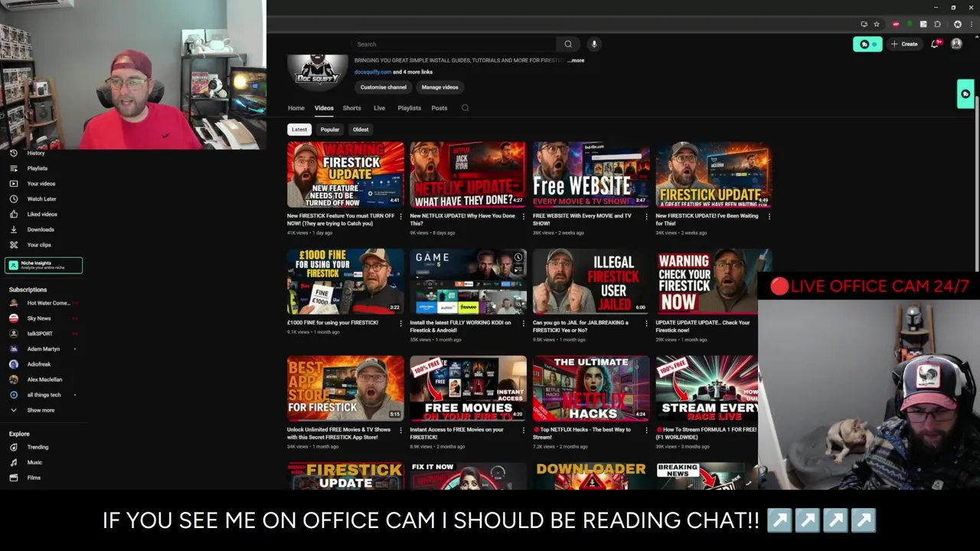The width and height of the screenshot is (980, 551).
Task: Search within the channel using magnifier
Action: pyautogui.click(x=465, y=108)
